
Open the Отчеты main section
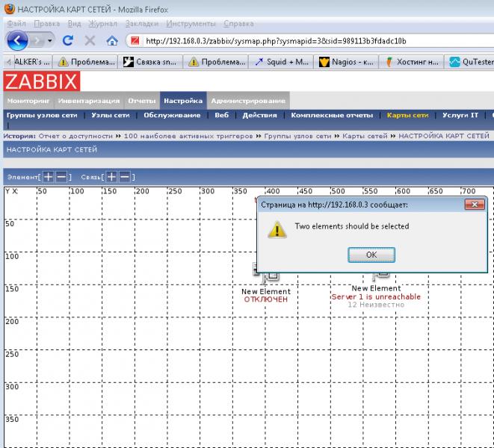click(142, 101)
